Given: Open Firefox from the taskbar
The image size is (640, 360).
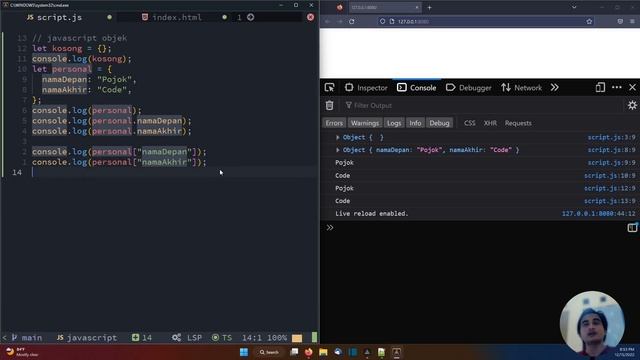Looking at the screenshot, I should [x=309, y=352].
